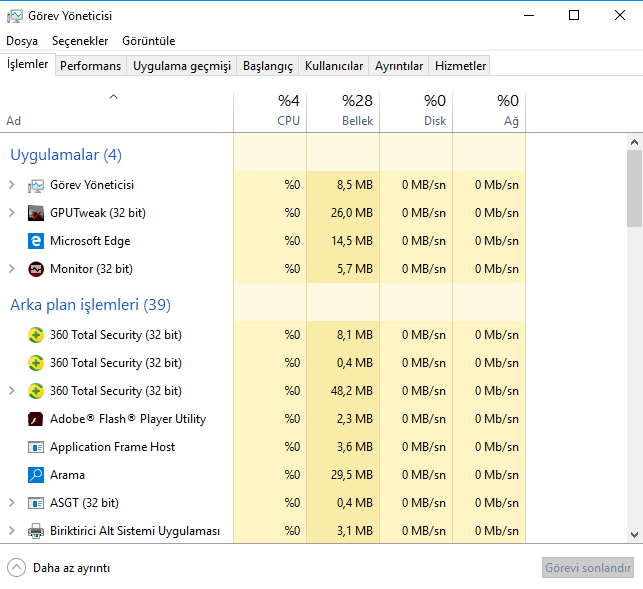The height and width of the screenshot is (589, 643).
Task: Click the vertical scrollbar thumb
Action: click(x=634, y=188)
